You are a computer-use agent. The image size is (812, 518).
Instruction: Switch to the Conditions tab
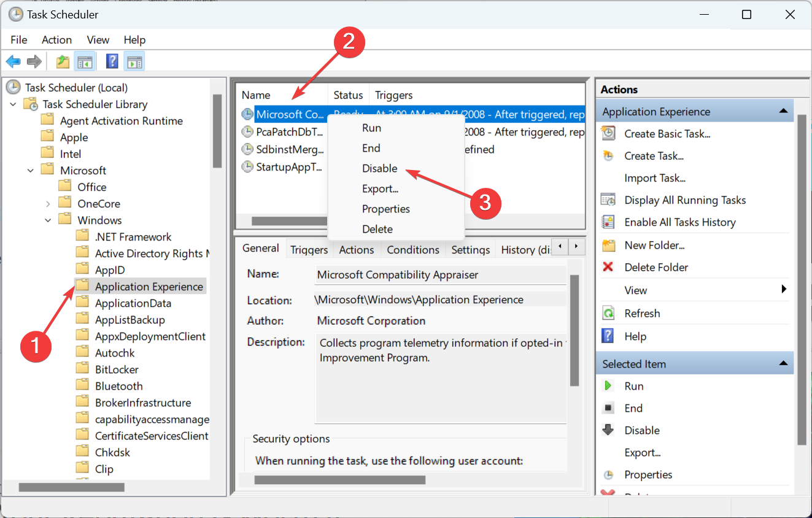pos(413,250)
